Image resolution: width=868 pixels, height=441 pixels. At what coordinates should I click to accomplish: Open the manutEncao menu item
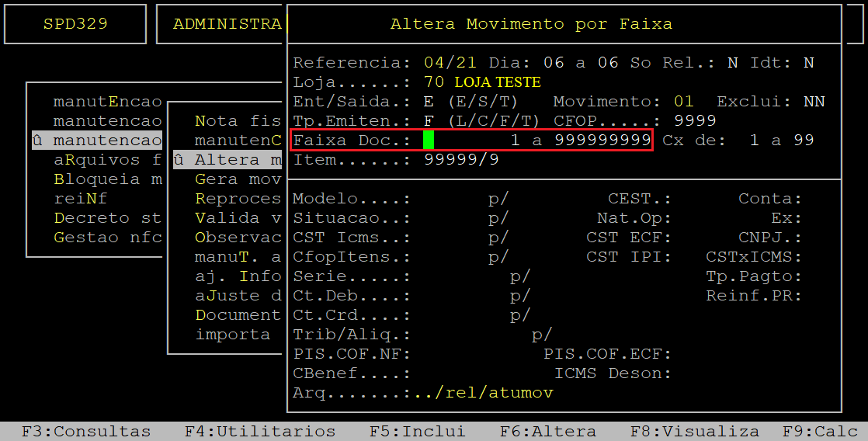click(x=107, y=101)
